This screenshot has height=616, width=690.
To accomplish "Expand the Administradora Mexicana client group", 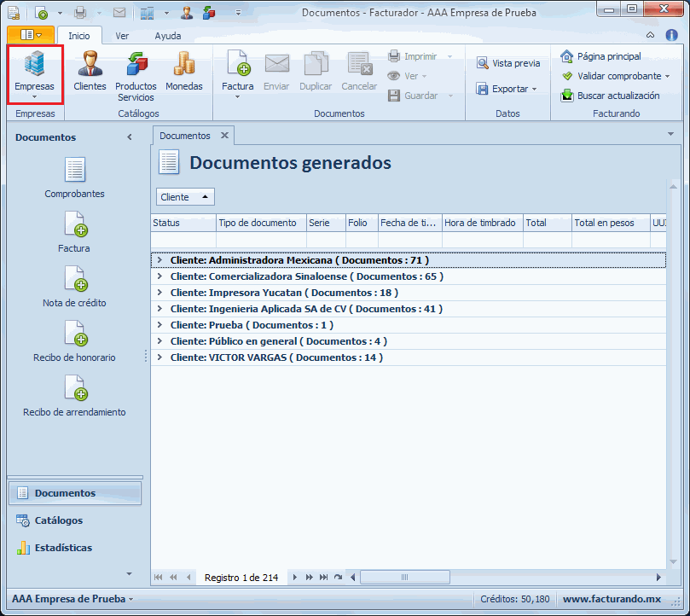I will (x=159, y=260).
